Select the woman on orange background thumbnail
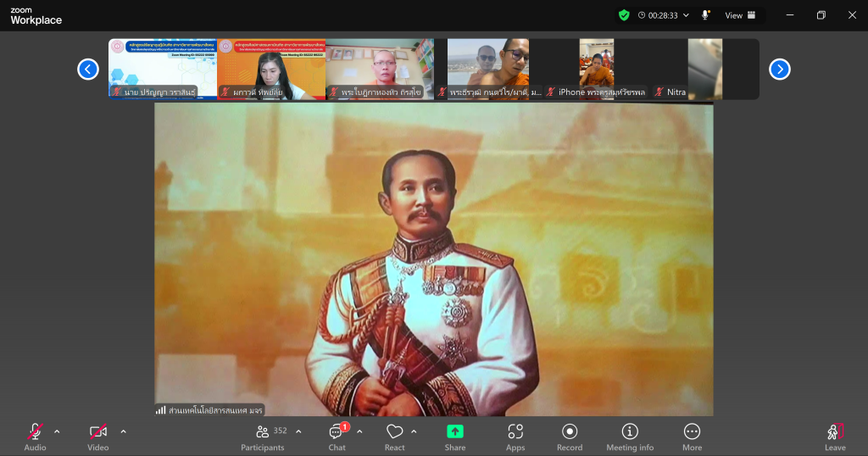This screenshot has width=868, height=456. (x=271, y=70)
